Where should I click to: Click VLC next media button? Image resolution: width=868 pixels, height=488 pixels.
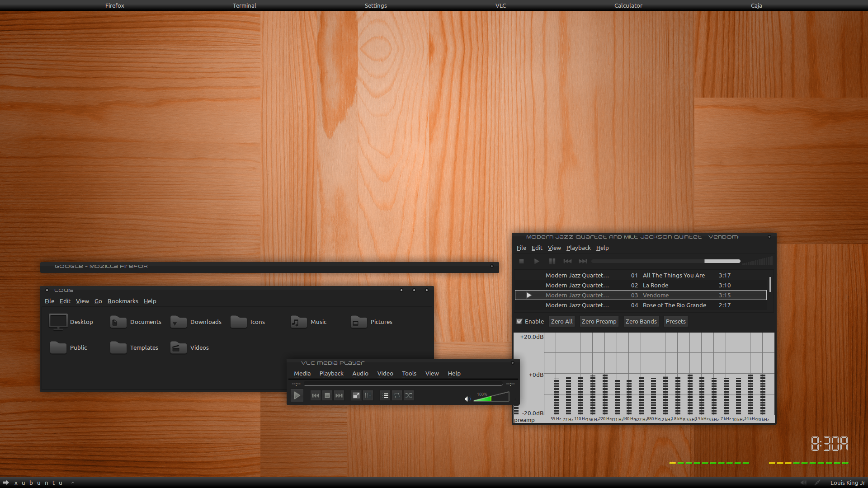click(339, 395)
